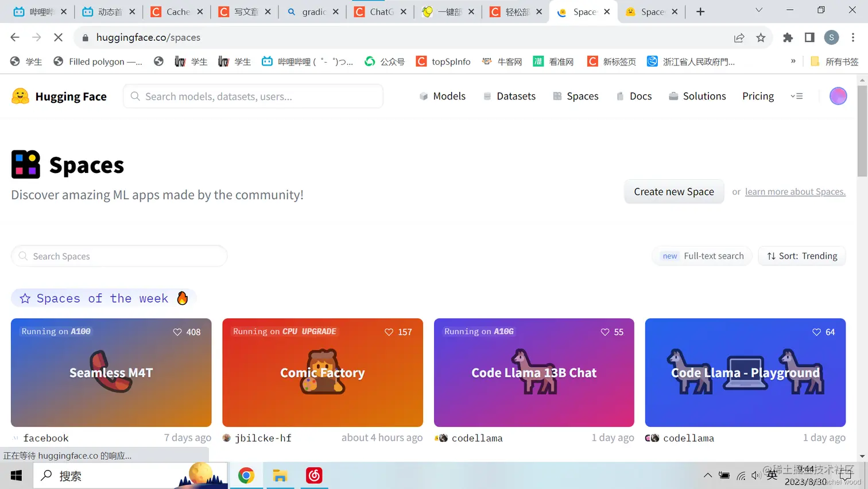Show more hidden bookmarks chevron
The width and height of the screenshot is (868, 489).
pos(793,61)
